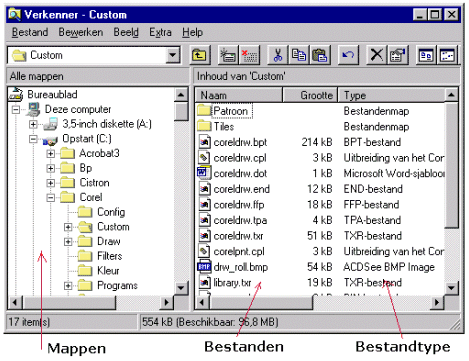The width and height of the screenshot is (469, 361).
Task: Click folder tree scroll-up arrow
Action: [181, 95]
